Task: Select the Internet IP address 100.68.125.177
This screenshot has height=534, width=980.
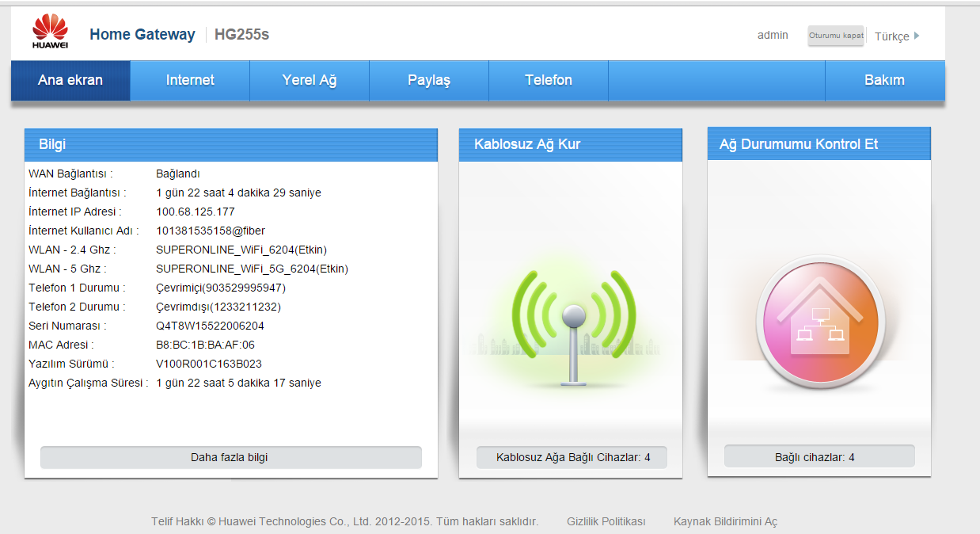Action: click(x=196, y=212)
